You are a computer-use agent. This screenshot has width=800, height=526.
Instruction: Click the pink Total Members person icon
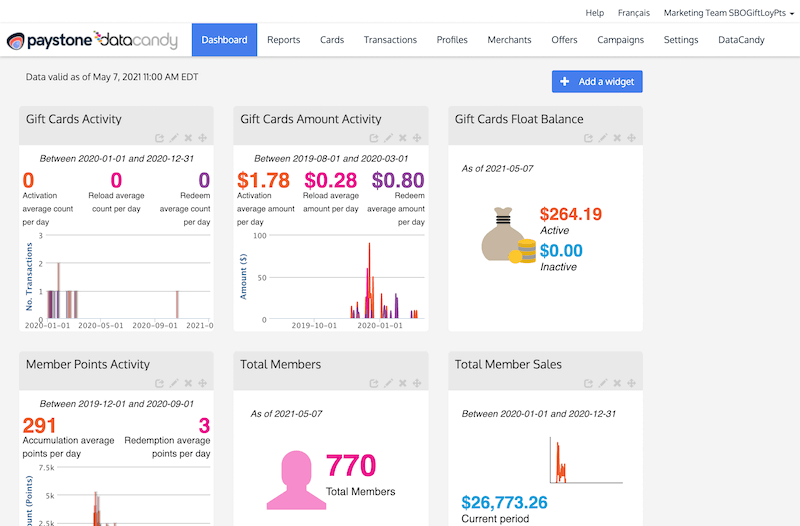pos(295,480)
